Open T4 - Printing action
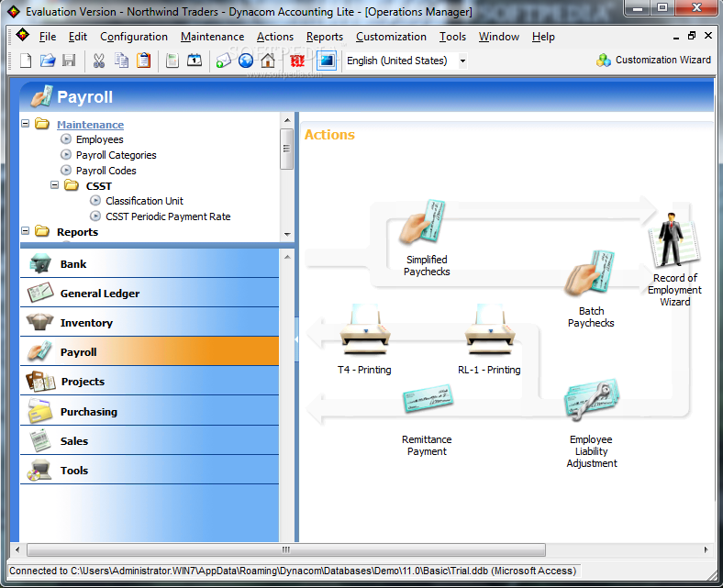Image resolution: width=723 pixels, height=588 pixels. 364,339
